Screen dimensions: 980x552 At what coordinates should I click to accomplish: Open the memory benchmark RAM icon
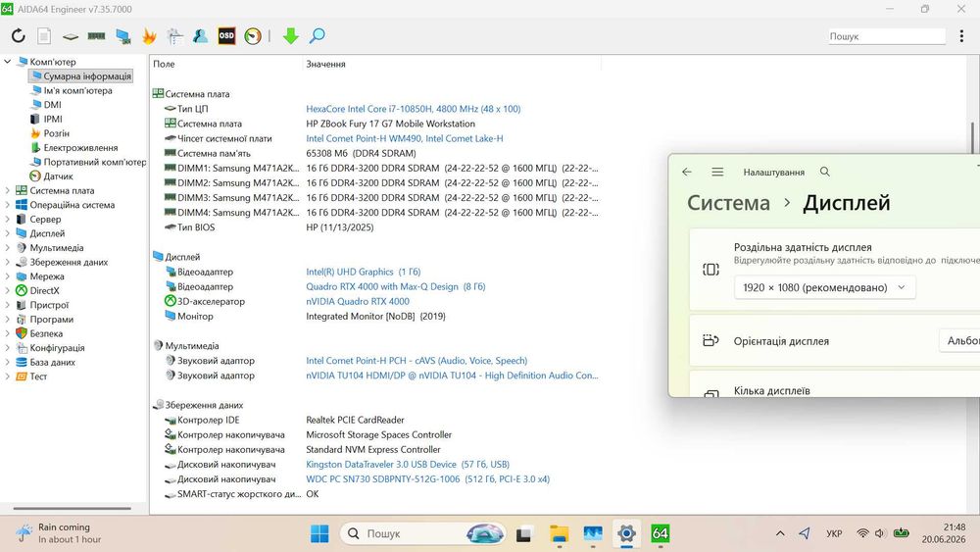click(x=96, y=35)
